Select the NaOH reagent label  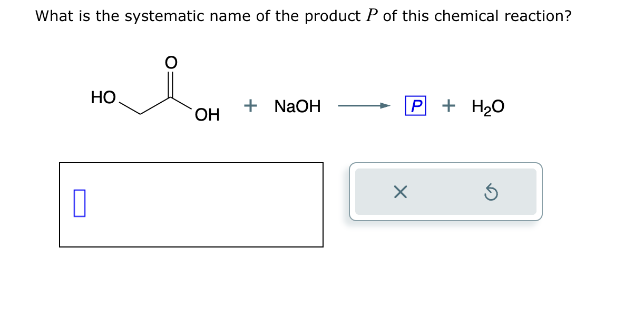(296, 106)
